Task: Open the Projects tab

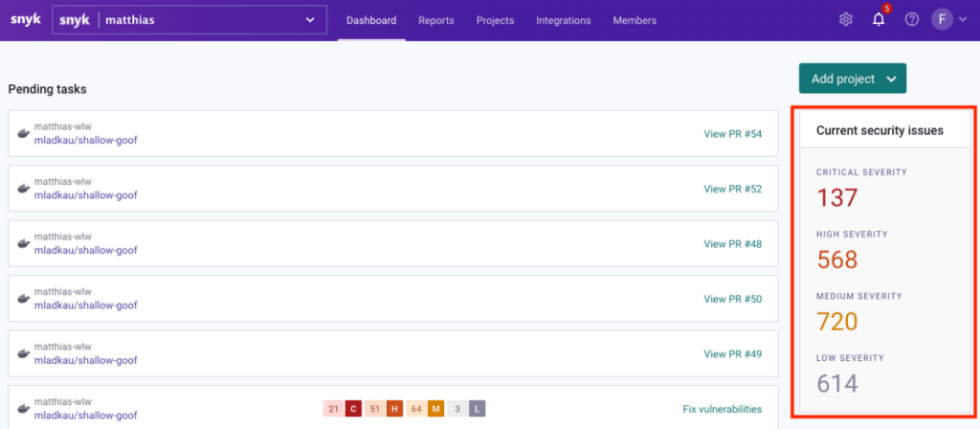Action: [x=495, y=20]
